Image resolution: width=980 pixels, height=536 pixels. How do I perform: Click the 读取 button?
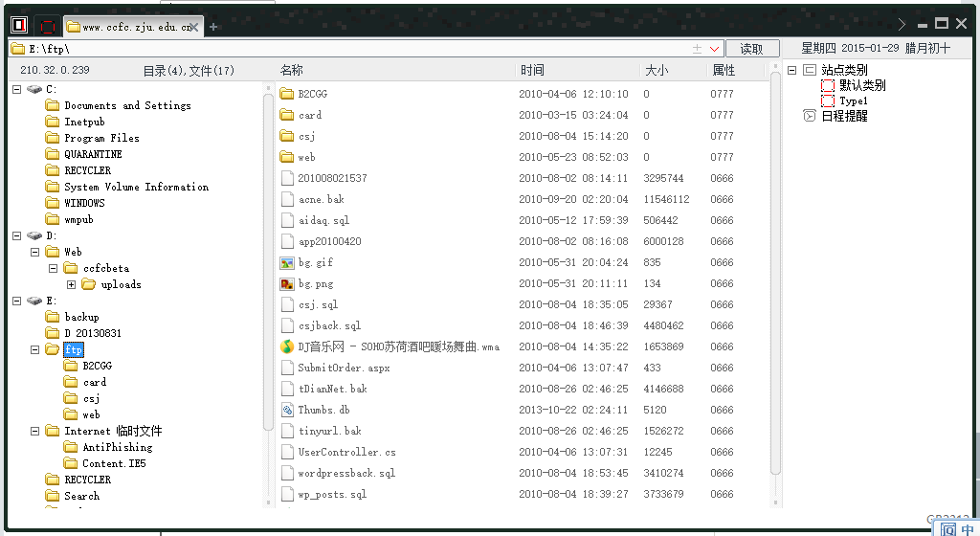pyautogui.click(x=751, y=49)
